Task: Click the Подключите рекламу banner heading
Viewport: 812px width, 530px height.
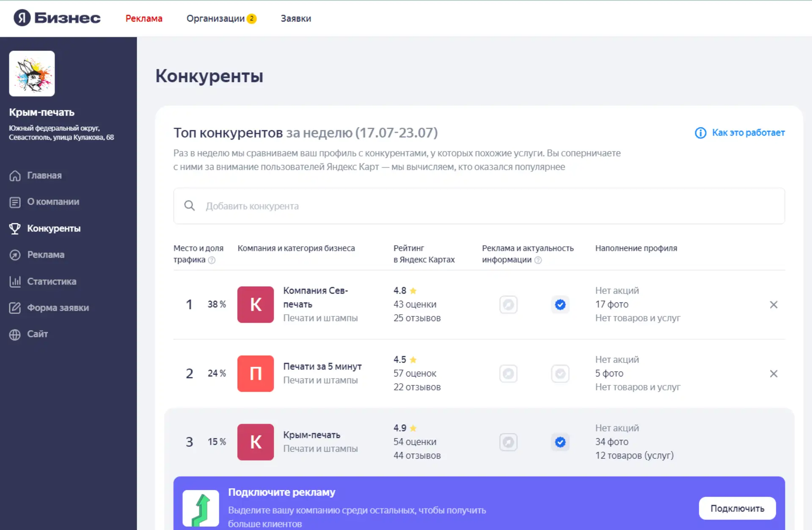Action: pos(282,492)
